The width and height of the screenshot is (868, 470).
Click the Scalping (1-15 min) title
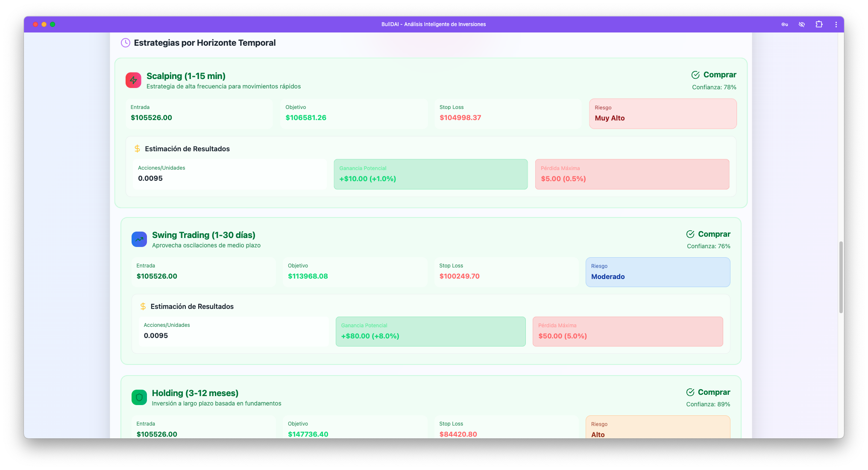pyautogui.click(x=186, y=76)
